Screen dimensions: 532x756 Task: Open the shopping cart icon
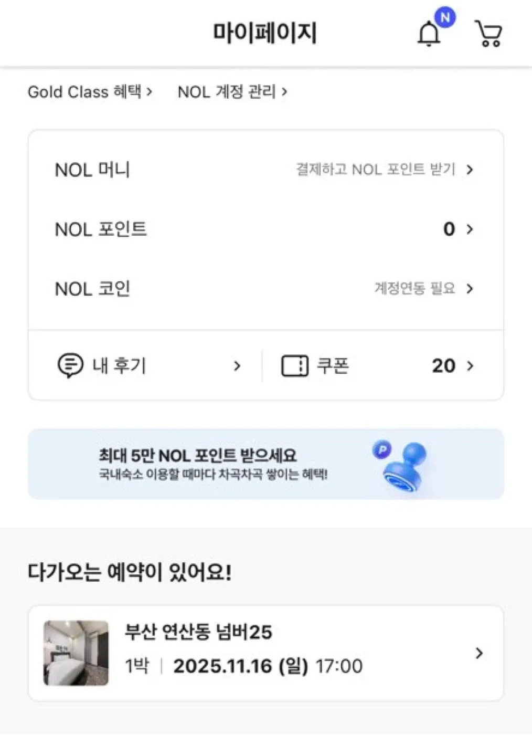tap(488, 34)
